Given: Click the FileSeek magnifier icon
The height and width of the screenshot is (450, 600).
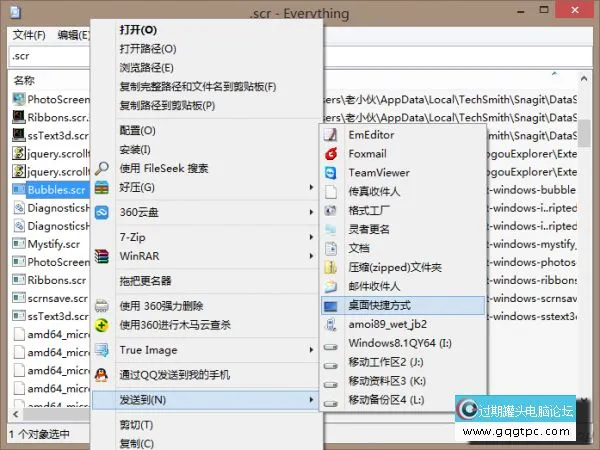Looking at the screenshot, I should [102, 167].
